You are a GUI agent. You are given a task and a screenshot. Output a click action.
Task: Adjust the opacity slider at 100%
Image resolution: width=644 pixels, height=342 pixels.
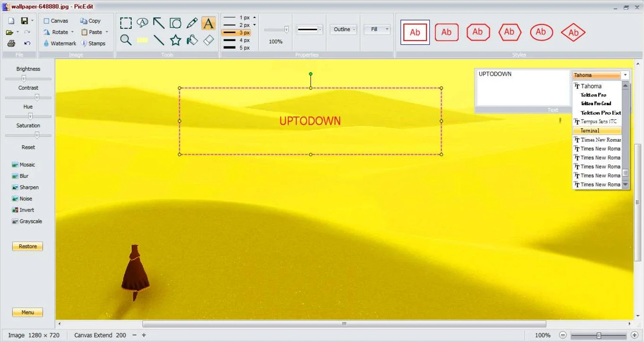pos(287,29)
